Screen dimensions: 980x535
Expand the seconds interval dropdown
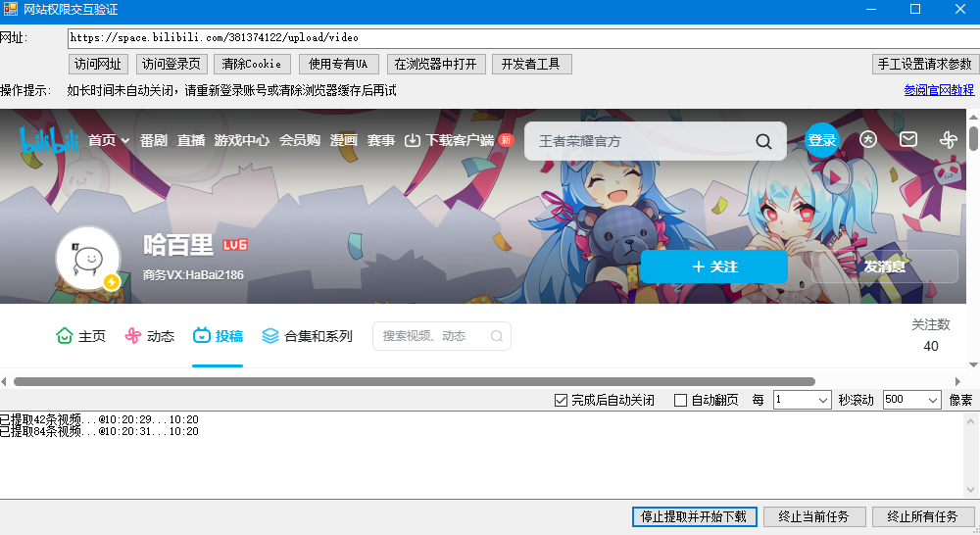(822, 400)
